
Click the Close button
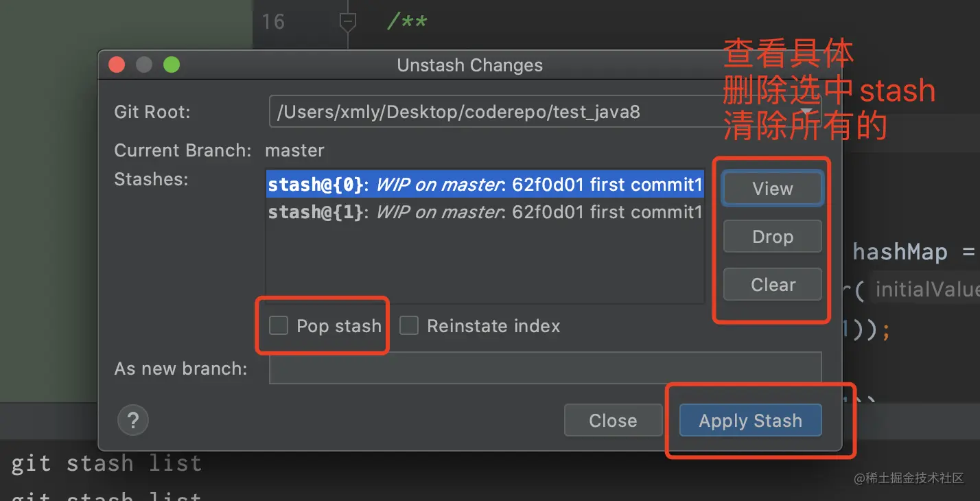point(613,420)
